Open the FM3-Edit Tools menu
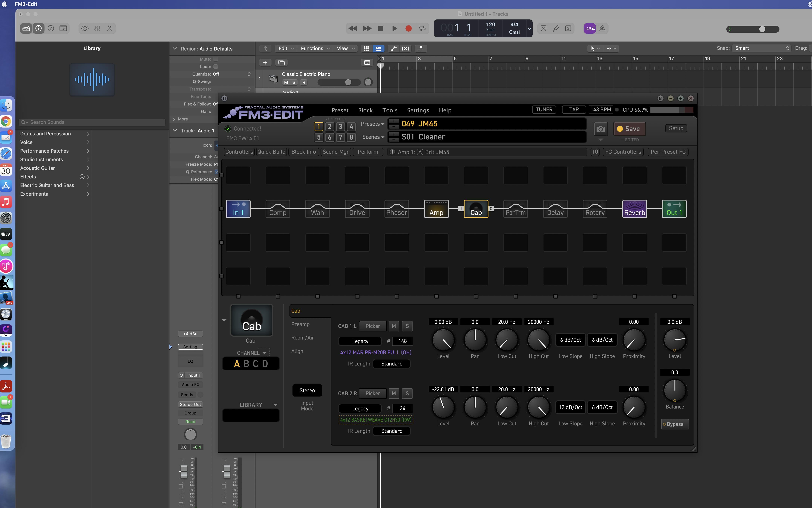812x508 pixels. tap(390, 110)
